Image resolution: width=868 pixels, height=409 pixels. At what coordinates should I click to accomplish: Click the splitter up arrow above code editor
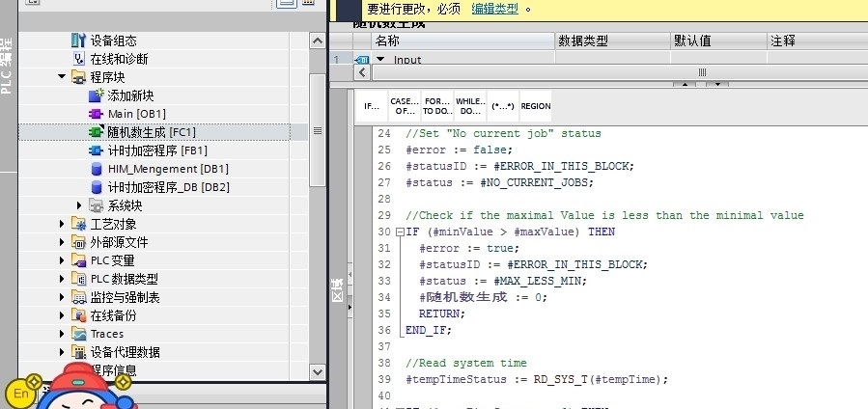685,85
